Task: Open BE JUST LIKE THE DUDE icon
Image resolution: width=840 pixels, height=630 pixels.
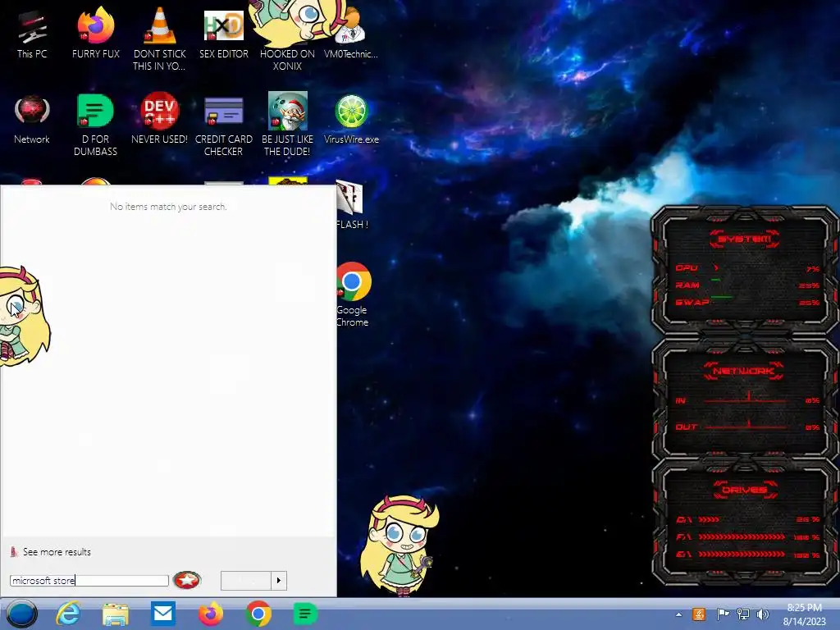Action: (287, 125)
